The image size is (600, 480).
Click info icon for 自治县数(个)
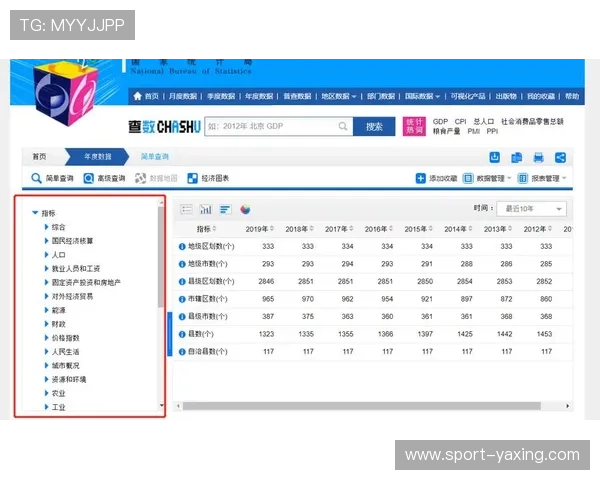coord(182,352)
